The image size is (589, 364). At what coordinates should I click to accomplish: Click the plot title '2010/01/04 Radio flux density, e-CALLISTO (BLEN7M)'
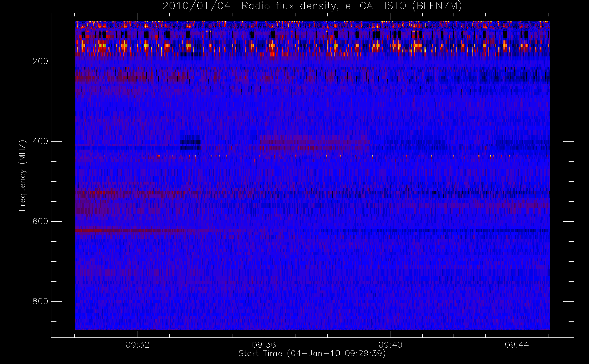click(312, 6)
